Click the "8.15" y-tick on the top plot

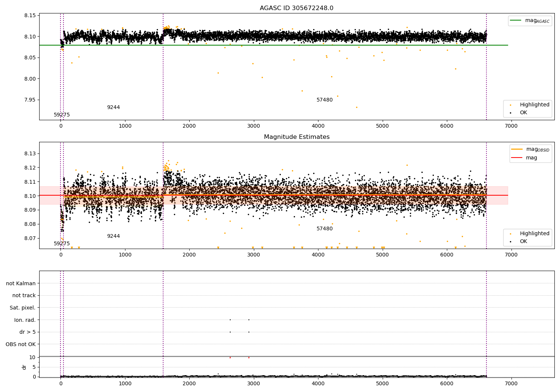[30, 16]
